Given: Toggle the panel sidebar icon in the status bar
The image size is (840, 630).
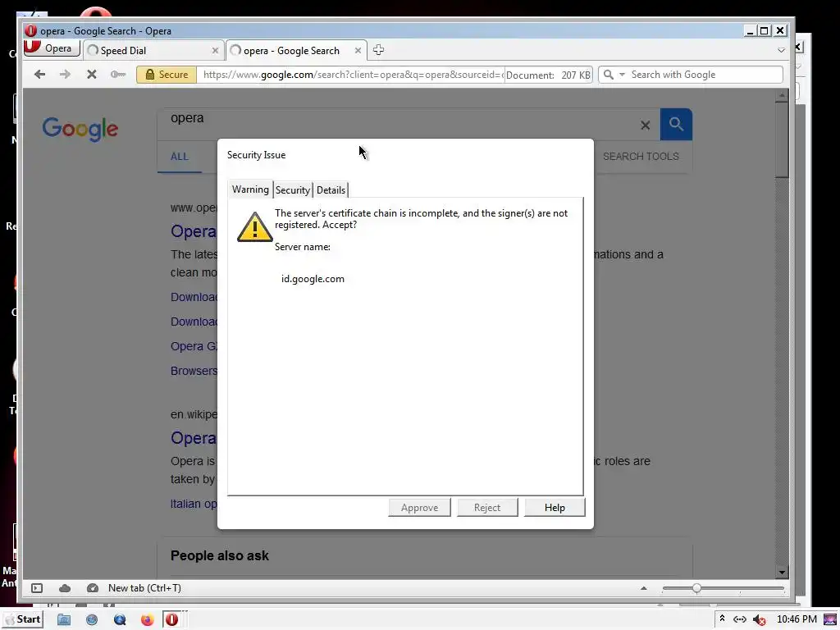Looking at the screenshot, I should pos(37,588).
